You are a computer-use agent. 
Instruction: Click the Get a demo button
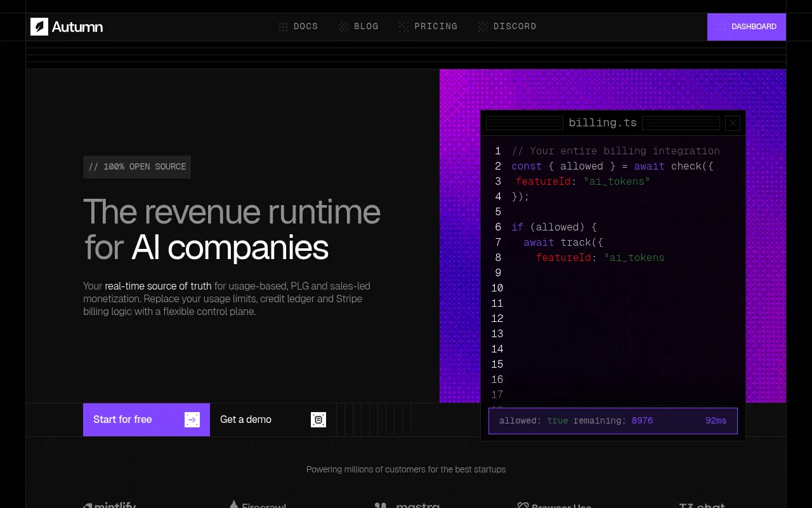coord(273,420)
